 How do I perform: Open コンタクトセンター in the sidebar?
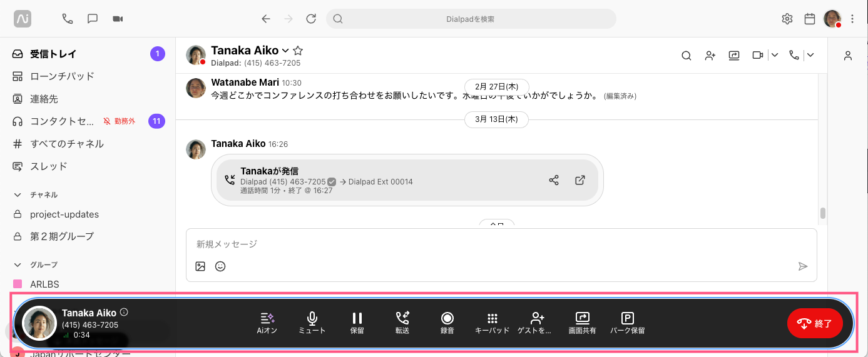pos(88,121)
